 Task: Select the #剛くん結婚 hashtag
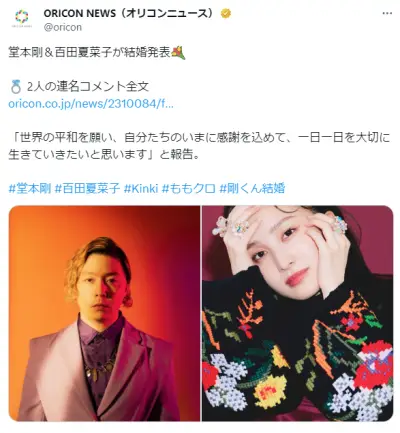click(x=252, y=189)
